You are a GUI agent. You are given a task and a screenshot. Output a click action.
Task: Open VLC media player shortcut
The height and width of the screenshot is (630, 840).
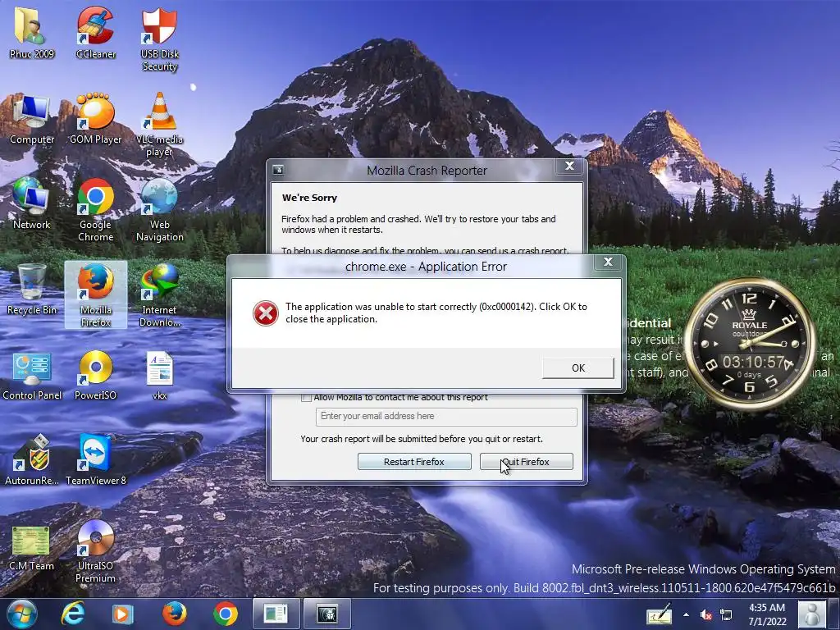pos(159,125)
